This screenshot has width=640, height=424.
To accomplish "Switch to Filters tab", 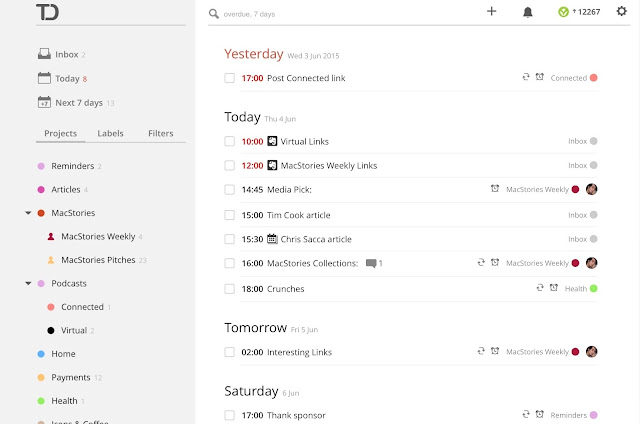I will coord(160,133).
